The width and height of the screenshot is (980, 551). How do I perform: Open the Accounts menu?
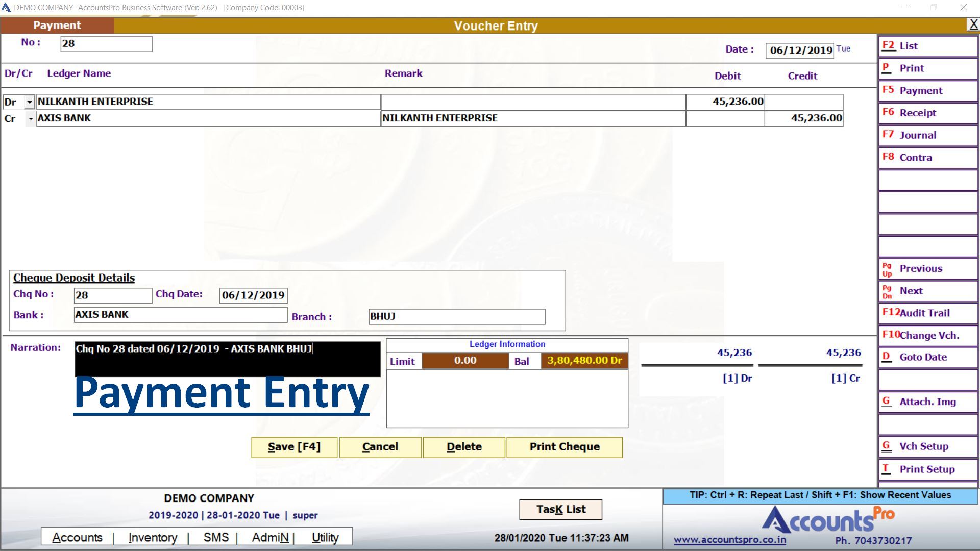pos(77,537)
